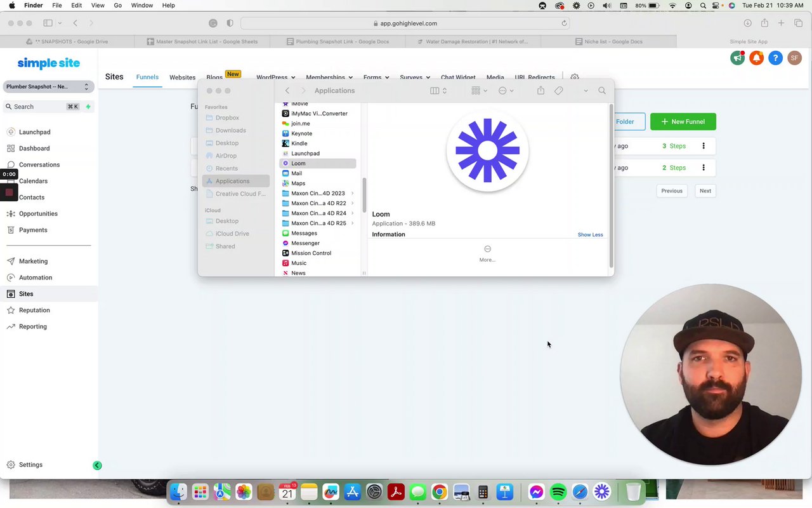
Task: Click the Finder search magnifier icon
Action: [x=602, y=91]
